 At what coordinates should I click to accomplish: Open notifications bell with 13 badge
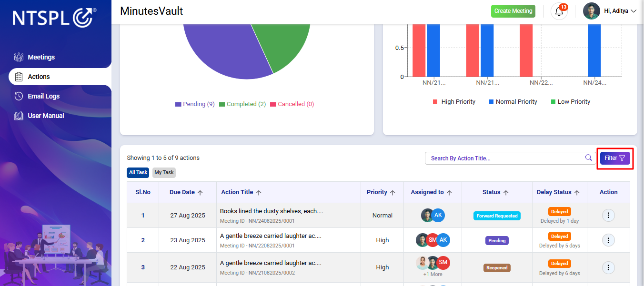click(559, 11)
